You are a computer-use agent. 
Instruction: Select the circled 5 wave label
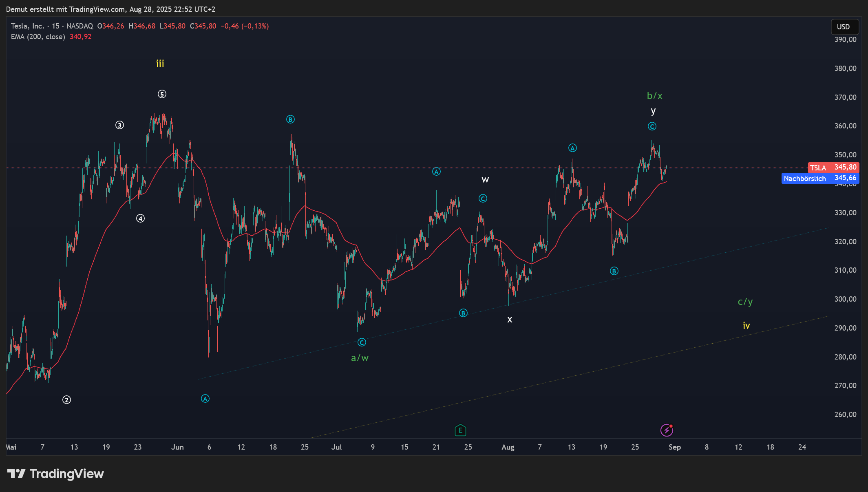(x=162, y=94)
